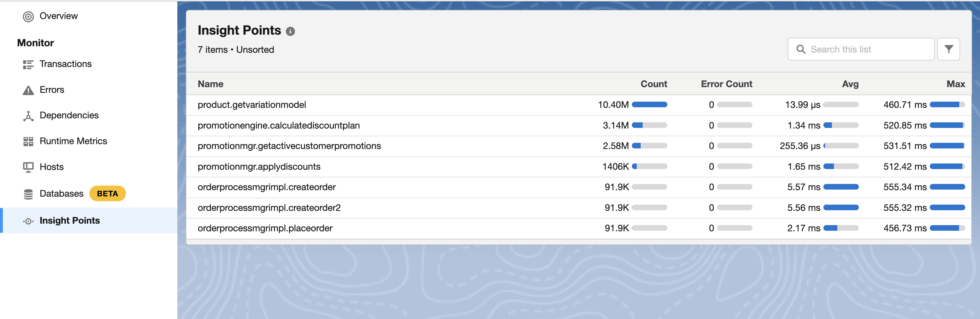
Task: Show the Insight Points info tooltip
Action: [x=291, y=32]
